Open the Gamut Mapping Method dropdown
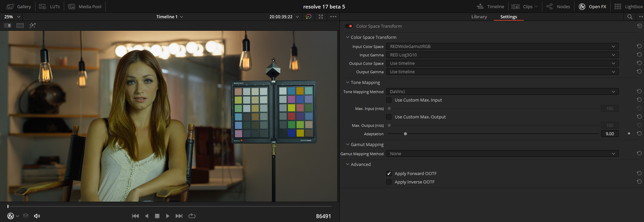 point(502,154)
